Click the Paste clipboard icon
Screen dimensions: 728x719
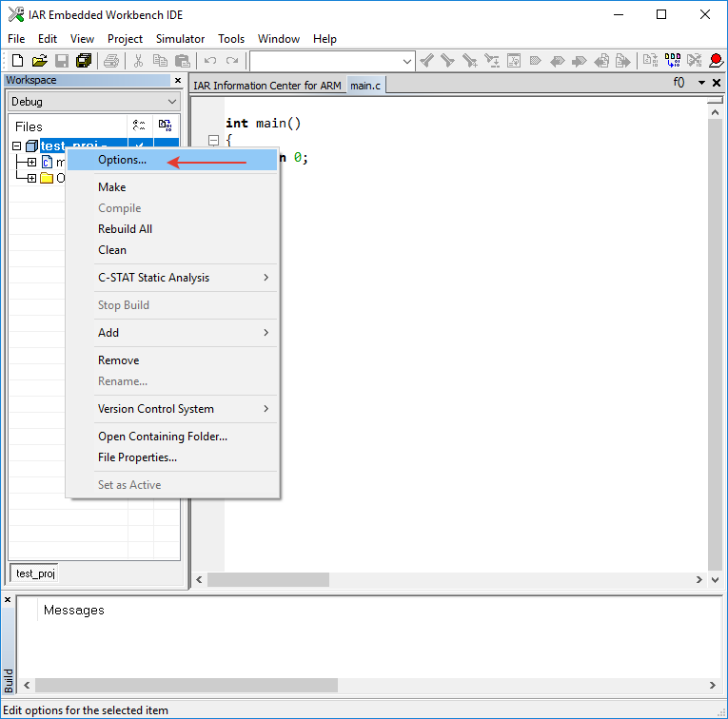pos(182,61)
